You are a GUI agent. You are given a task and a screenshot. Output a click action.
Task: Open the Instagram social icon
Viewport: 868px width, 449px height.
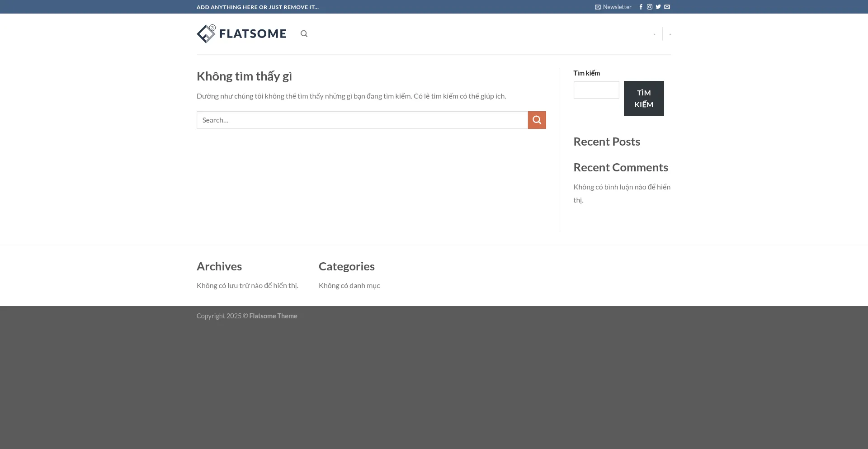tap(649, 7)
